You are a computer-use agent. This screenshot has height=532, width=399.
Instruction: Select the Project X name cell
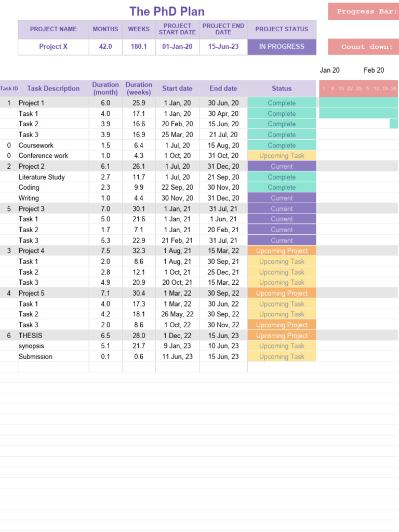(54, 47)
